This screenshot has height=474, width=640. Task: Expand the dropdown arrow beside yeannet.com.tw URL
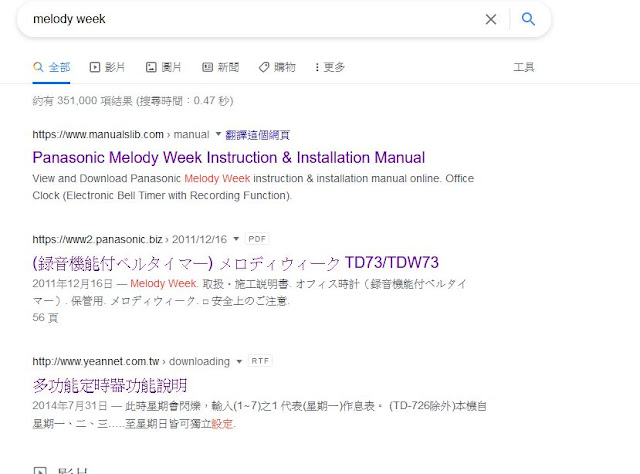coord(239,361)
